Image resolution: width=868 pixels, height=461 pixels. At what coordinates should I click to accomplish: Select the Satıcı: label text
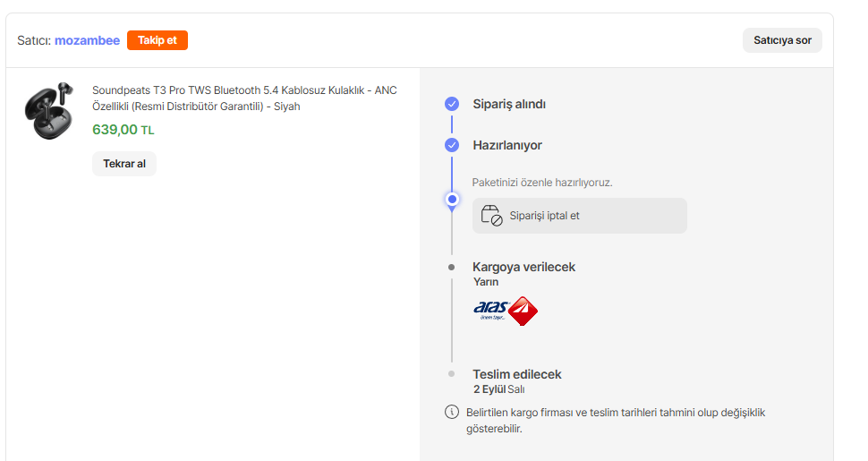coord(34,40)
